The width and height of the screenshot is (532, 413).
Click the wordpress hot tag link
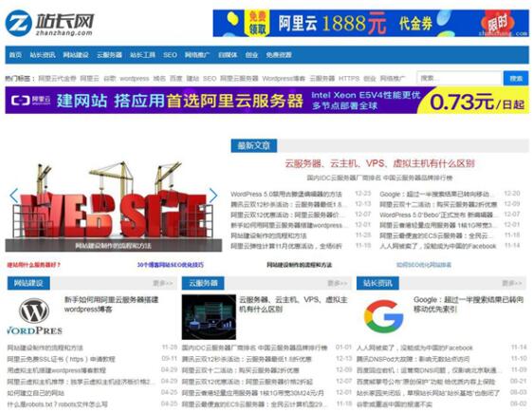point(135,79)
